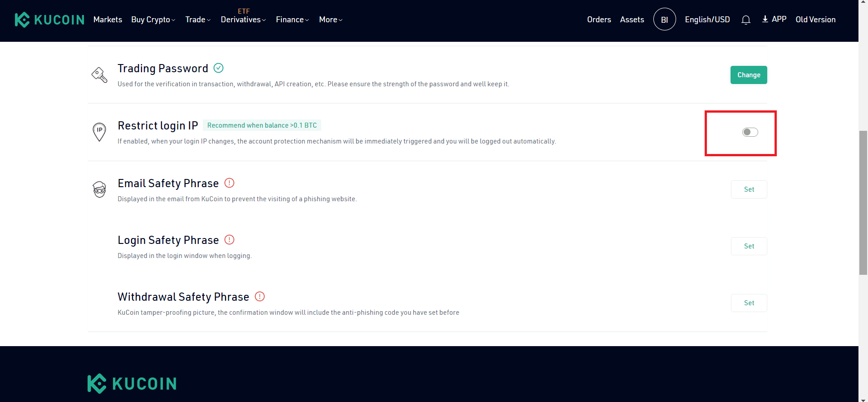Expand the Trade dropdown menu

(x=198, y=20)
